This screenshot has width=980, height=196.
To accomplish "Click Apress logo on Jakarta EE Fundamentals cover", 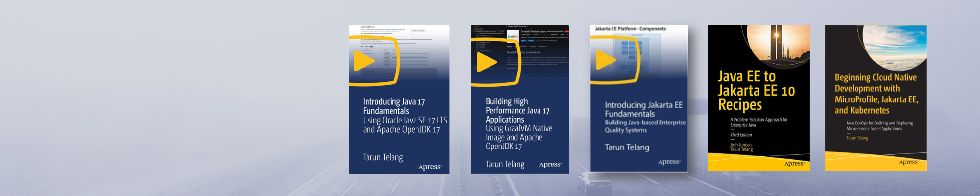I will pos(669,162).
